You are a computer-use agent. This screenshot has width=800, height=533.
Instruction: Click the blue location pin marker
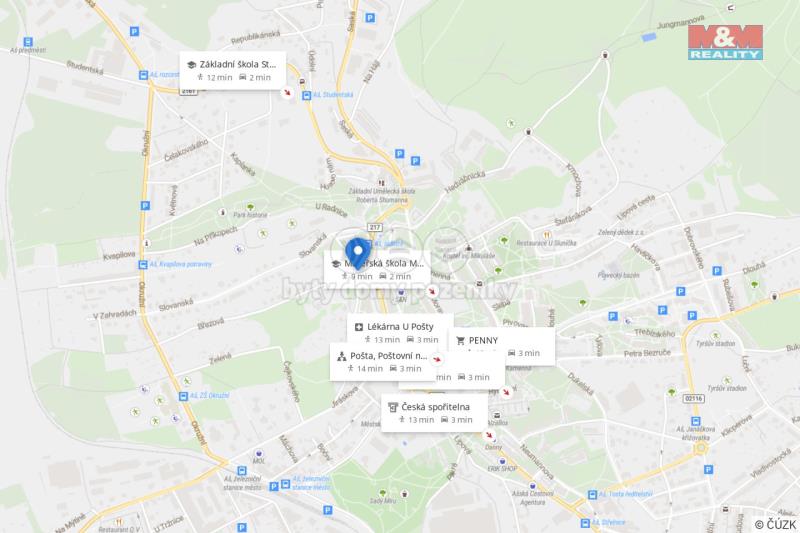(358, 252)
